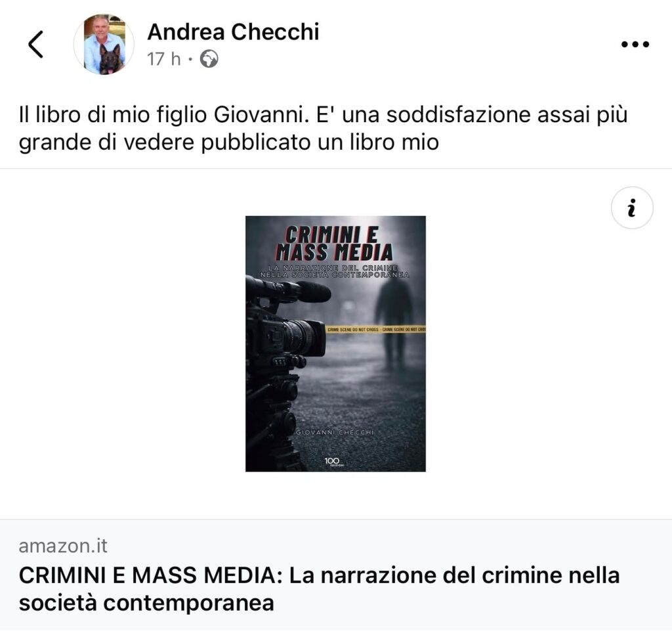672x637 pixels.
Task: Open the three-dot post options menu
Action: 635,44
